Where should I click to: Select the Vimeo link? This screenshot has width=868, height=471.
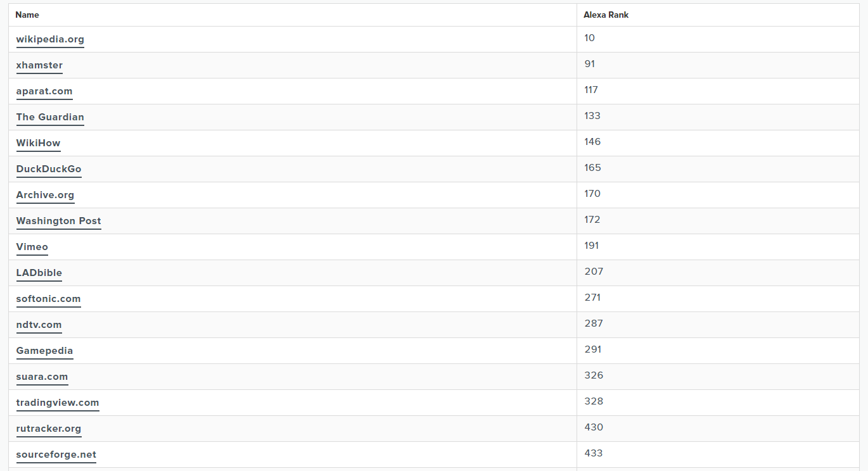coord(32,247)
